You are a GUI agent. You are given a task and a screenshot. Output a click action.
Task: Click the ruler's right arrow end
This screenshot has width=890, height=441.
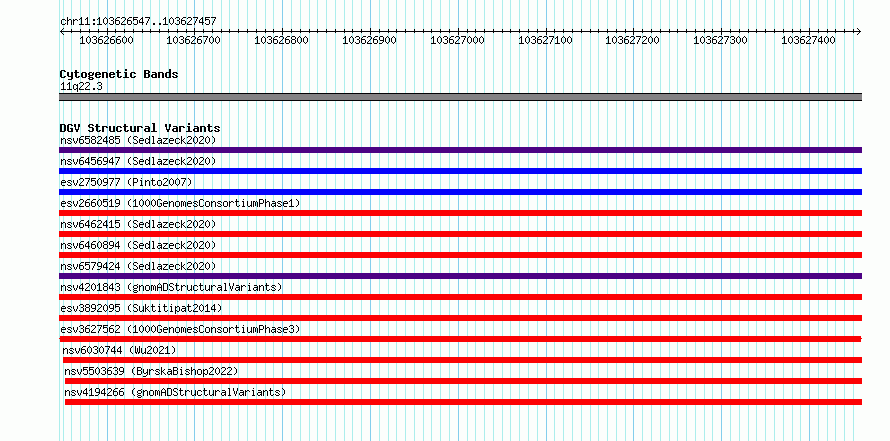coord(859,32)
